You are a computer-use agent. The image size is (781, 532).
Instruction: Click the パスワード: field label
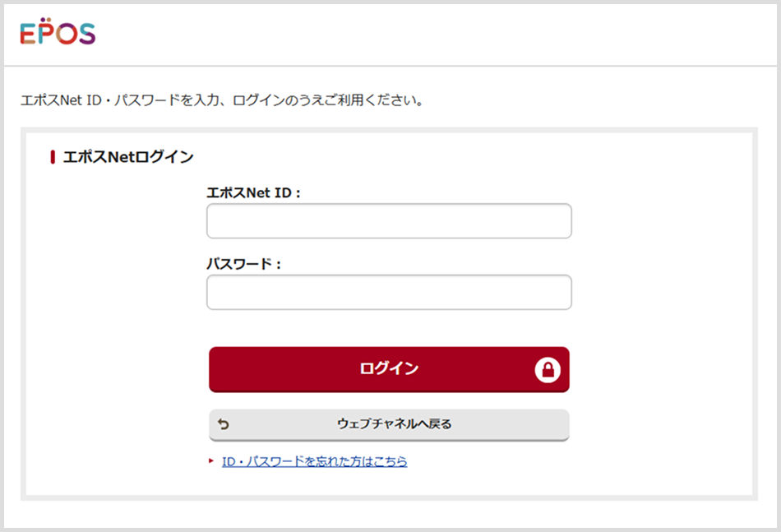pyautogui.click(x=243, y=265)
